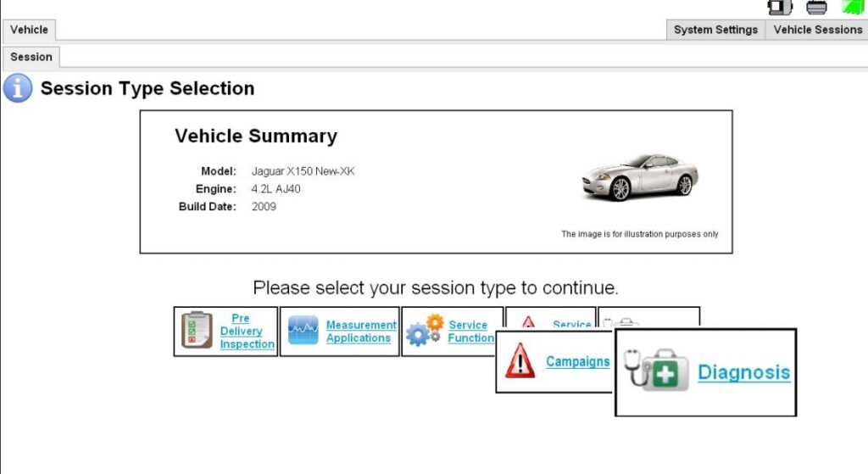Select the first-aid kit Diagnosis icon

pyautogui.click(x=651, y=372)
